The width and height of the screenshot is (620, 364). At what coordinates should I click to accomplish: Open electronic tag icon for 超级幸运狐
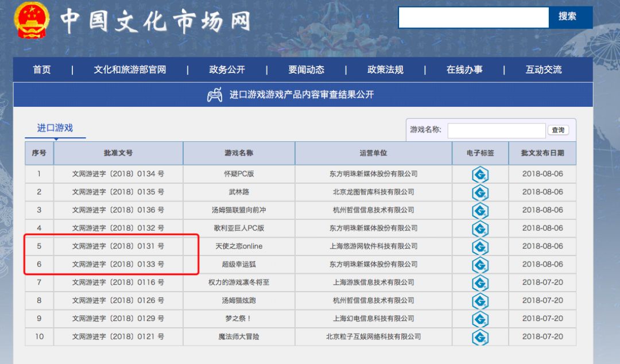(480, 265)
